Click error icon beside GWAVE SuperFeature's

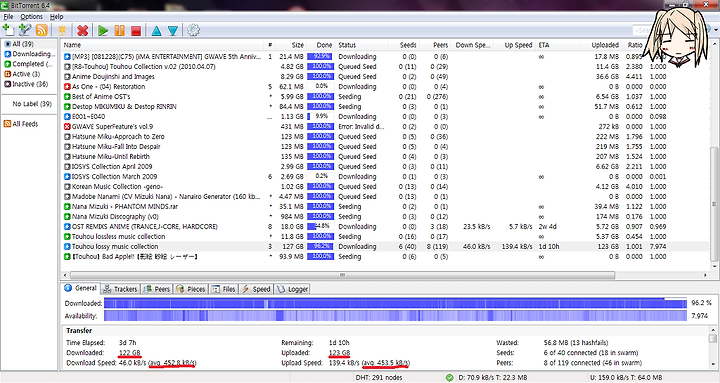point(67,127)
